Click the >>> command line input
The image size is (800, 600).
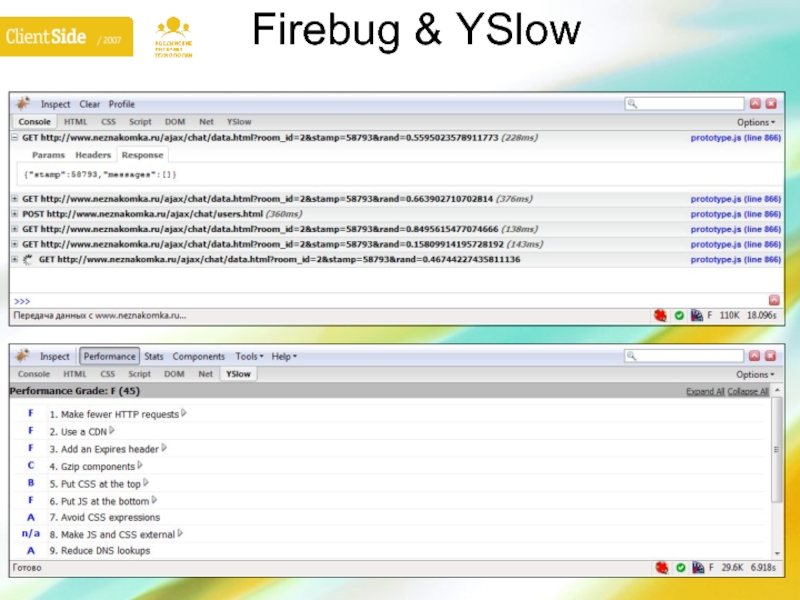point(390,301)
